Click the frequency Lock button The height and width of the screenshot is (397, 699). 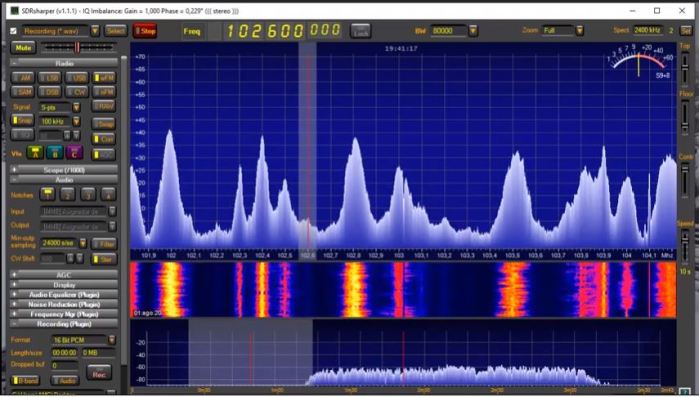(x=361, y=31)
